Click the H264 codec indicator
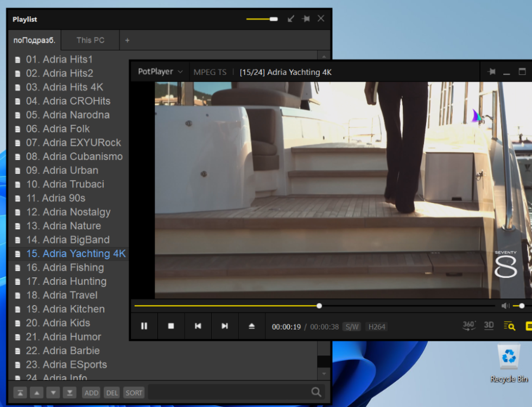The height and width of the screenshot is (407, 532). click(x=377, y=327)
